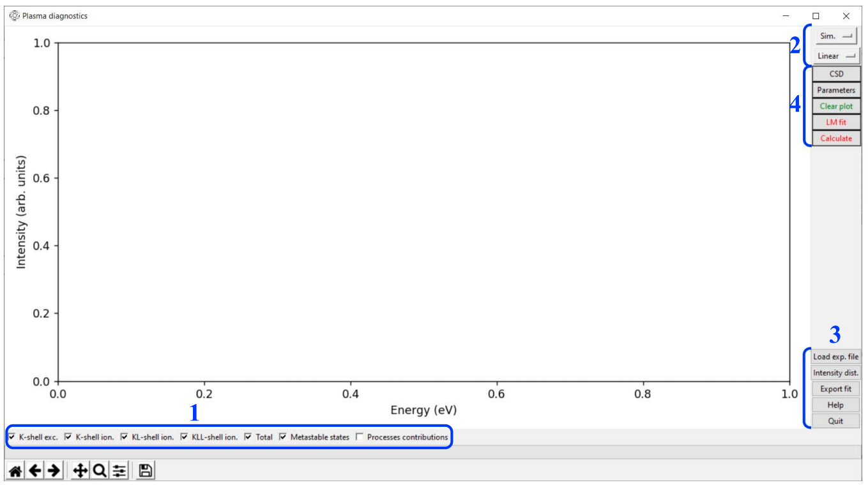Open the CSD button
This screenshot has width=868, height=485.
pos(835,74)
